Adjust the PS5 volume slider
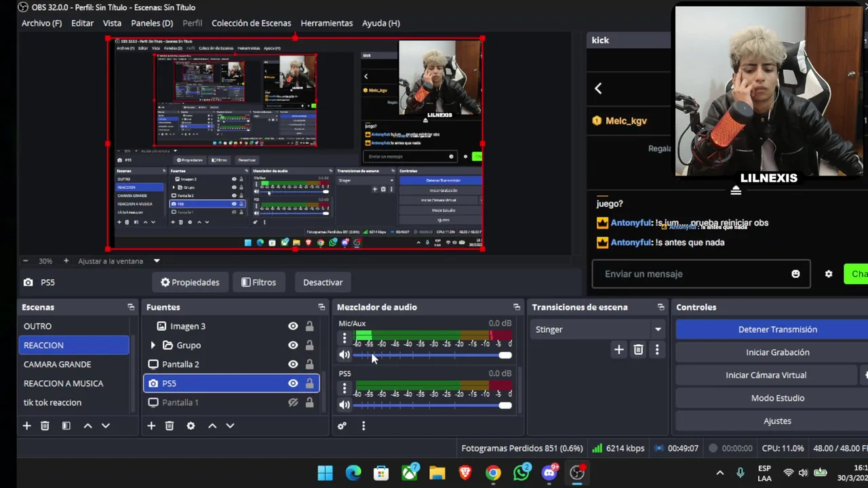 (x=432, y=405)
